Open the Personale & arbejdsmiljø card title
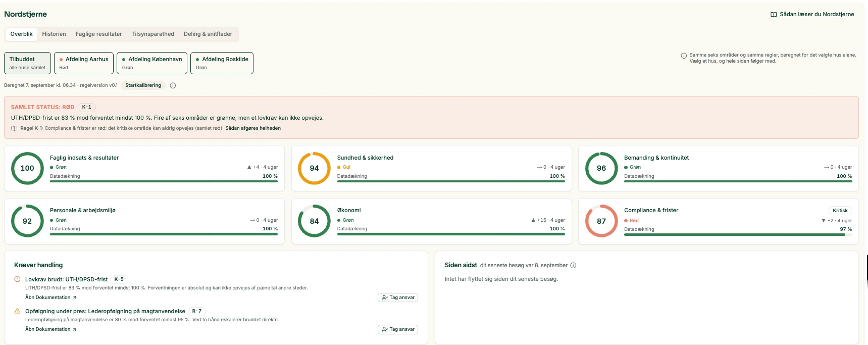868x345 pixels. click(x=83, y=210)
